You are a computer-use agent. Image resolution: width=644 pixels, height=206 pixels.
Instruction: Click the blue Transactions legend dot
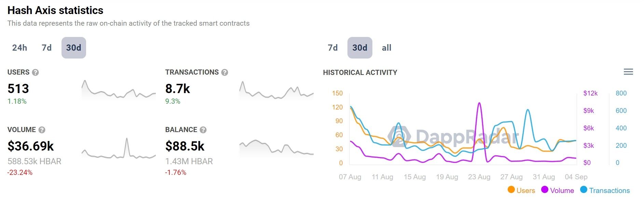pos(584,190)
